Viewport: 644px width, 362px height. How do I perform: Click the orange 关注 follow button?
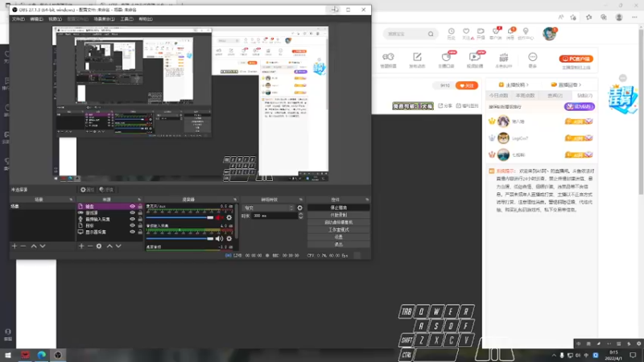tap(467, 85)
